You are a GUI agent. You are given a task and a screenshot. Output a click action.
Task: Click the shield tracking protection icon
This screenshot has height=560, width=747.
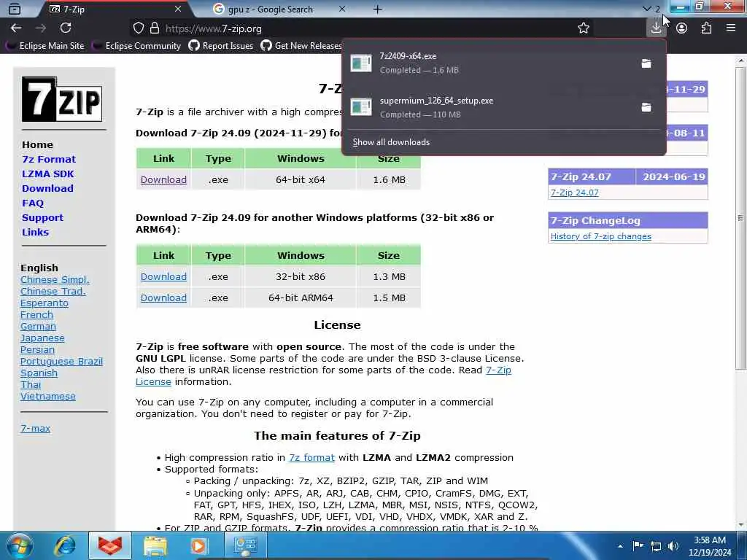click(138, 28)
